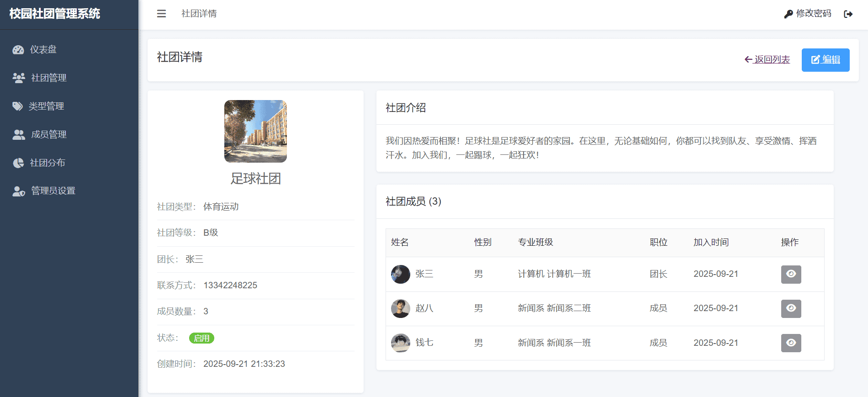Click the 社团介绍 section heading
868x397 pixels.
point(406,108)
